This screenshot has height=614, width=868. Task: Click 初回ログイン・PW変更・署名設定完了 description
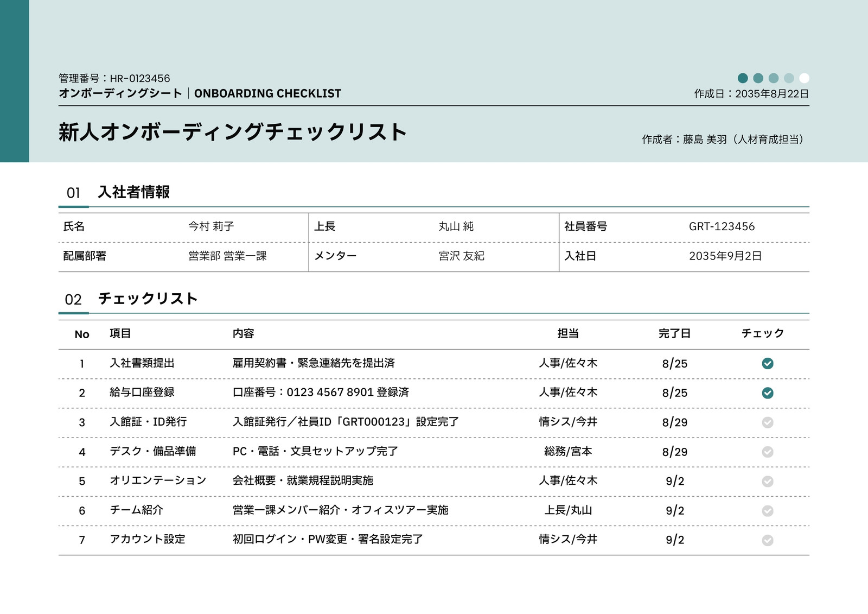pos(328,539)
